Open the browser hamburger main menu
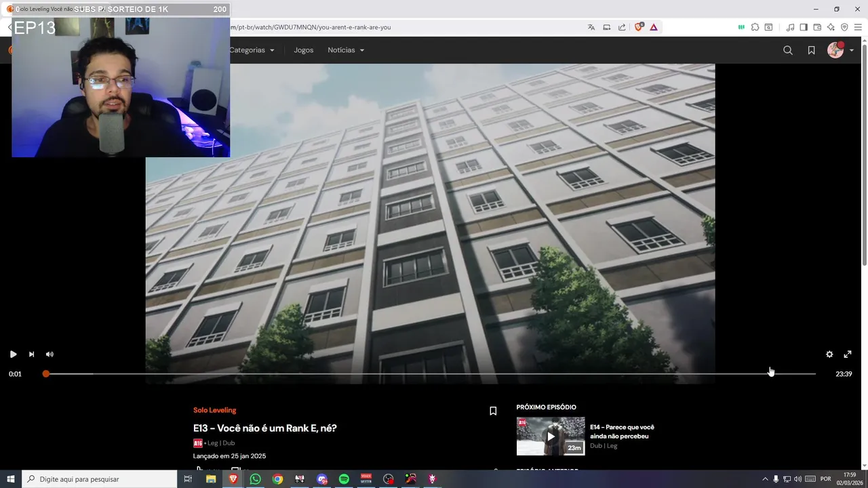 click(858, 27)
